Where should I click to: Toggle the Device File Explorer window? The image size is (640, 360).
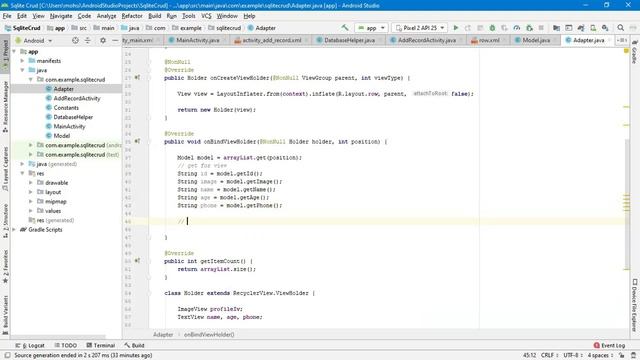(x=635, y=305)
